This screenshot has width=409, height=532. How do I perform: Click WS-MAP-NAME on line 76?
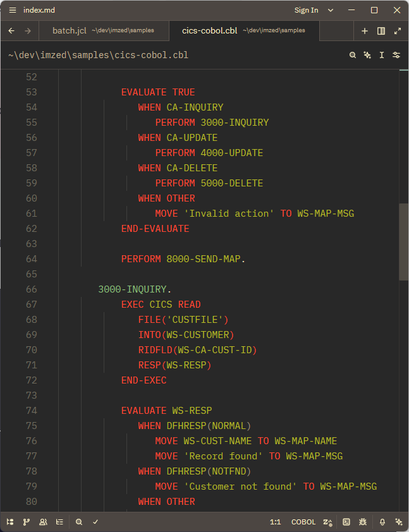(305, 441)
